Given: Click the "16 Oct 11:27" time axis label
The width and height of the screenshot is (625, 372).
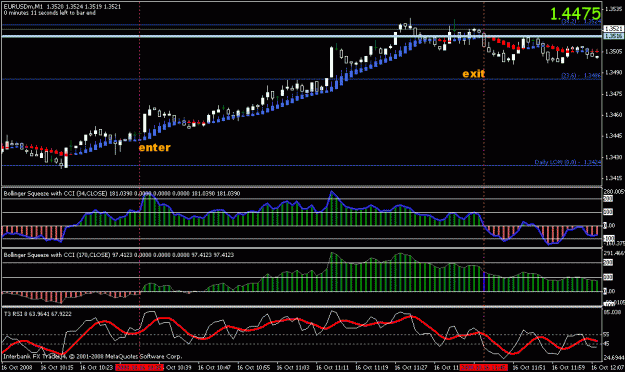Looking at the screenshot, I should pyautogui.click(x=411, y=367).
